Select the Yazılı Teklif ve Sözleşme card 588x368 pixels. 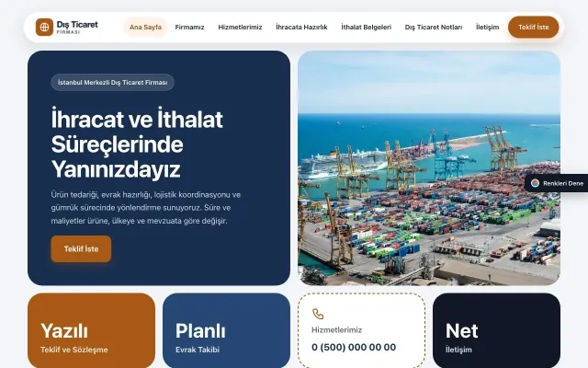(x=91, y=331)
